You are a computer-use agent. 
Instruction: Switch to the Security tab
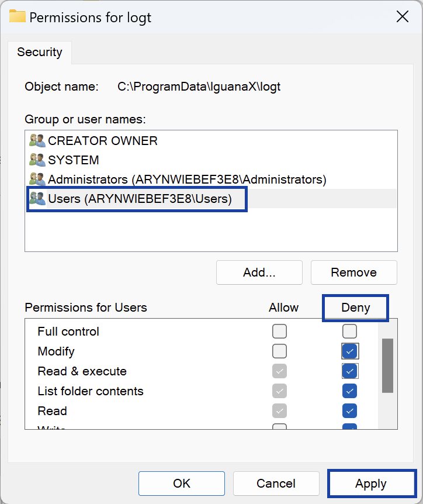39,52
